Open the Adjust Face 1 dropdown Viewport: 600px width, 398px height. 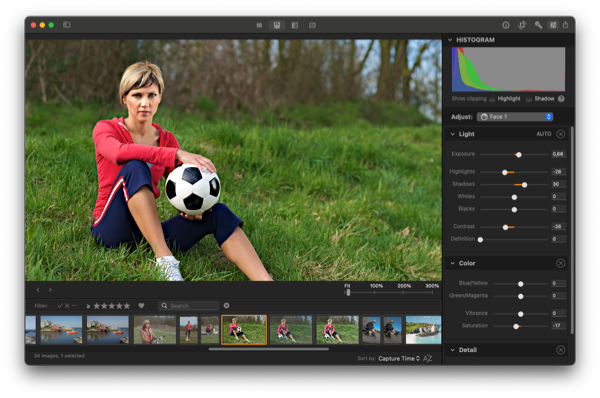[x=515, y=117]
